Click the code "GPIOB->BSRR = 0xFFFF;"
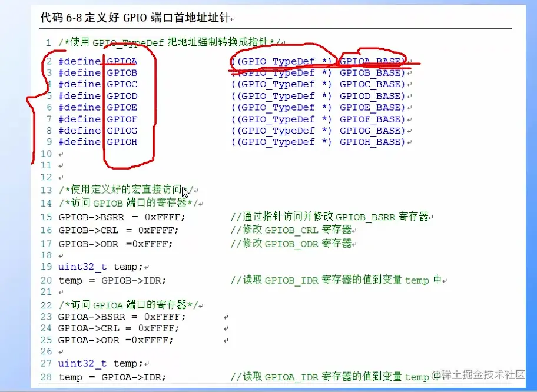Screen dimensions: 537x392 [121, 217]
